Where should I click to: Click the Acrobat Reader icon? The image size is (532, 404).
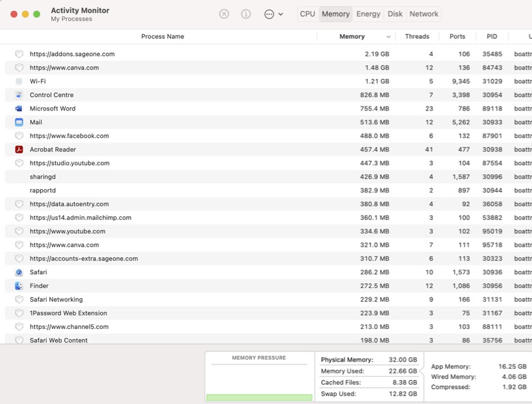pyautogui.click(x=19, y=149)
